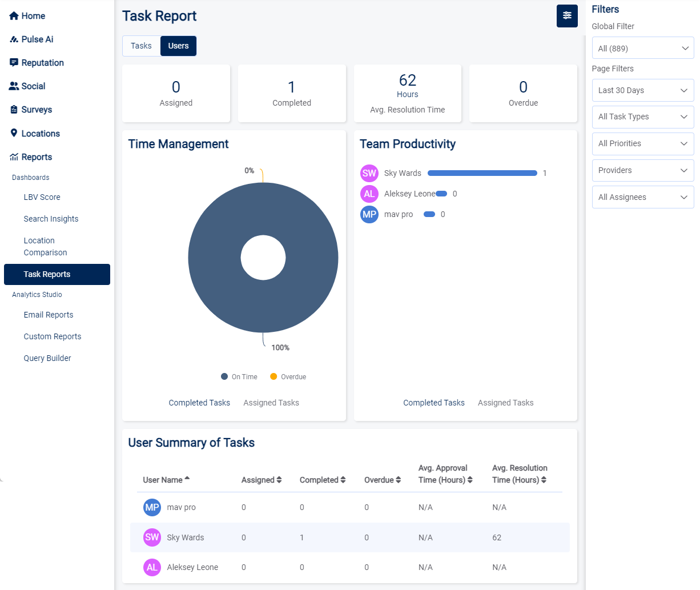Click Completed Tasks under Team Productivity
Image resolution: width=700 pixels, height=590 pixels.
pos(434,403)
